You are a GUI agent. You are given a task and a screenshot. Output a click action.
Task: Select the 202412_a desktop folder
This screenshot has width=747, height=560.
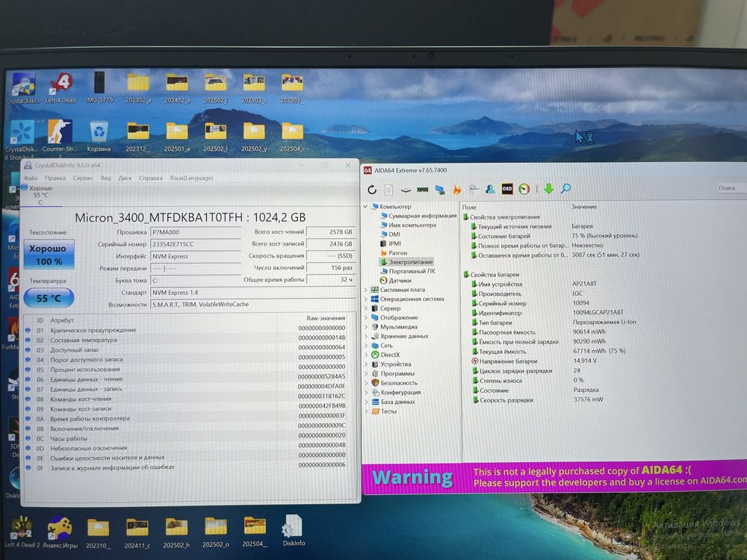pos(177,88)
